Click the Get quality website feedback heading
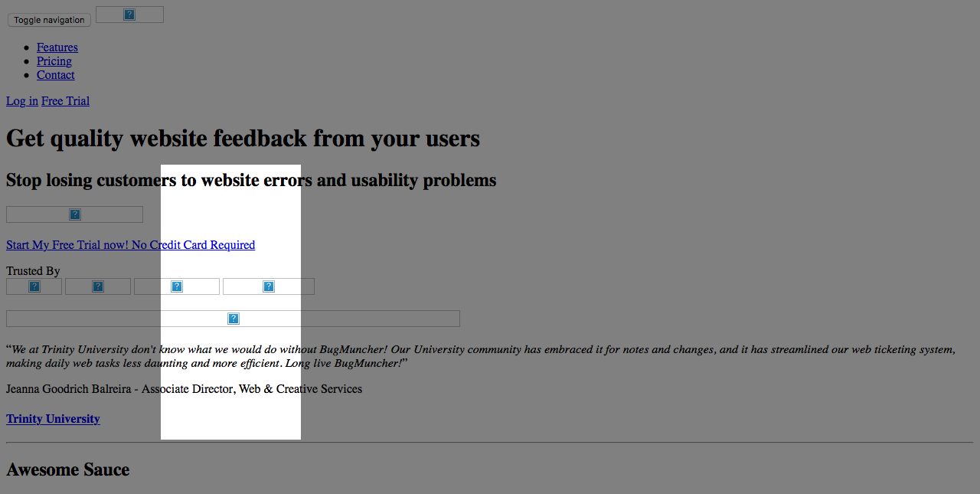Viewport: 980px width, 494px height. point(243,139)
